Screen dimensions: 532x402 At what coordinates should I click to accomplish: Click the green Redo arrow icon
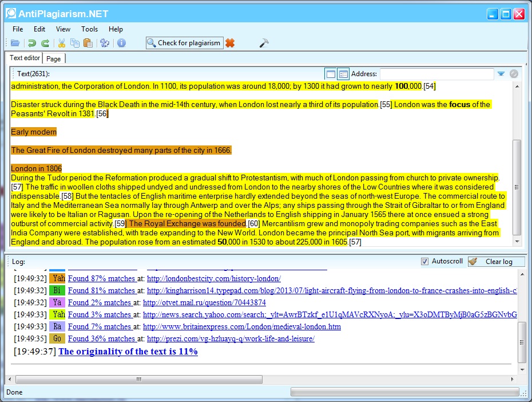(x=45, y=43)
